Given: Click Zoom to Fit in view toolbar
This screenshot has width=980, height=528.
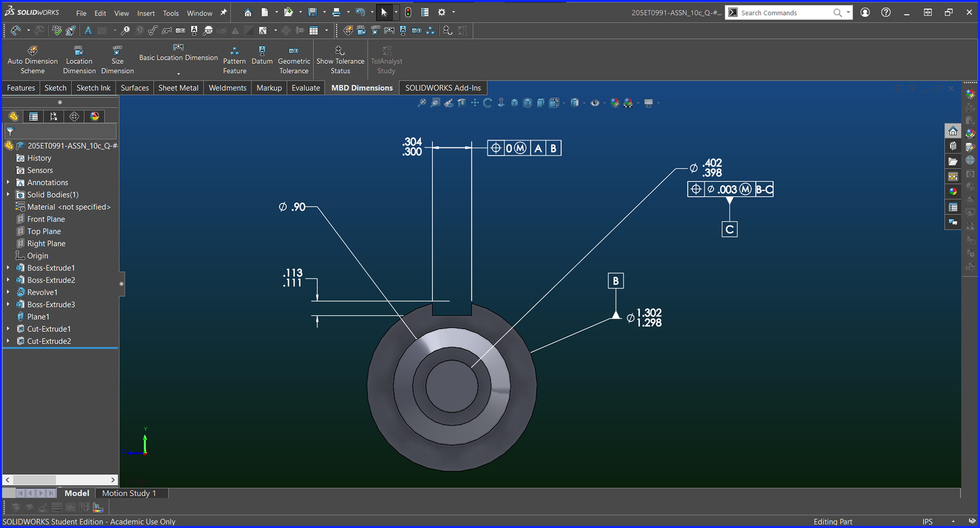Looking at the screenshot, I should [x=422, y=103].
